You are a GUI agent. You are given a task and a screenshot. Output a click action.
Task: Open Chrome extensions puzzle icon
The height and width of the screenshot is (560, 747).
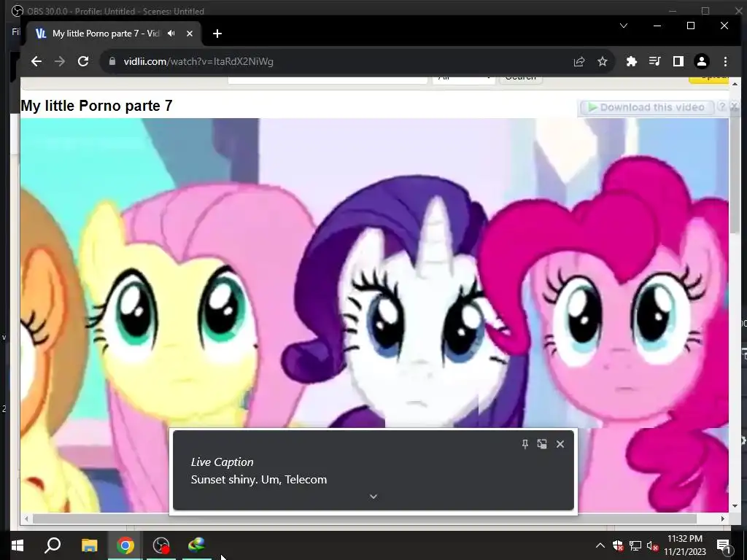point(632,61)
